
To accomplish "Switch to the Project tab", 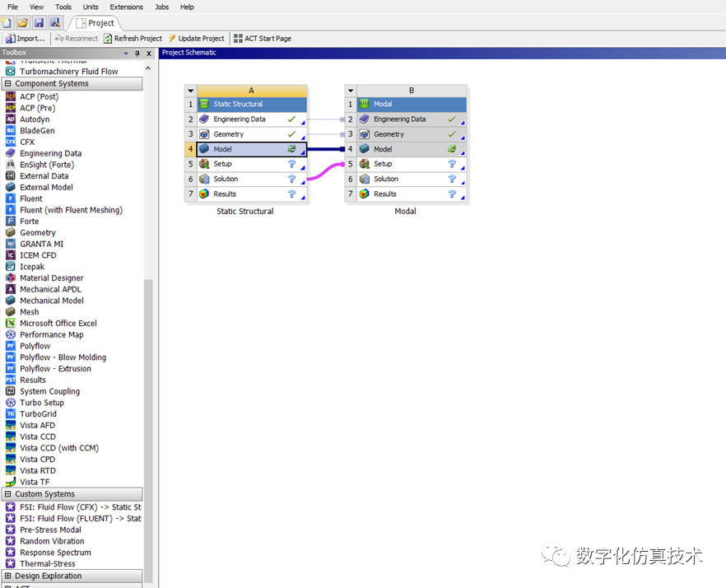I will (x=95, y=23).
